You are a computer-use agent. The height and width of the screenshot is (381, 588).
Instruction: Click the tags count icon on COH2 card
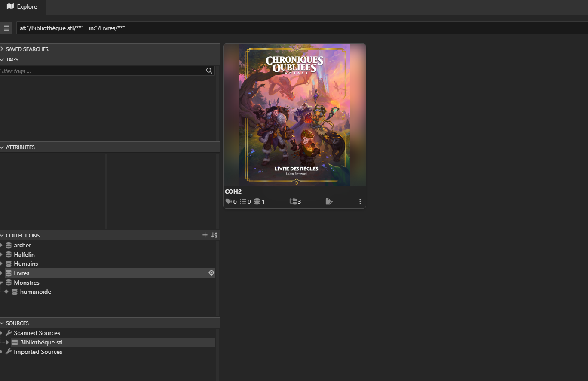228,201
